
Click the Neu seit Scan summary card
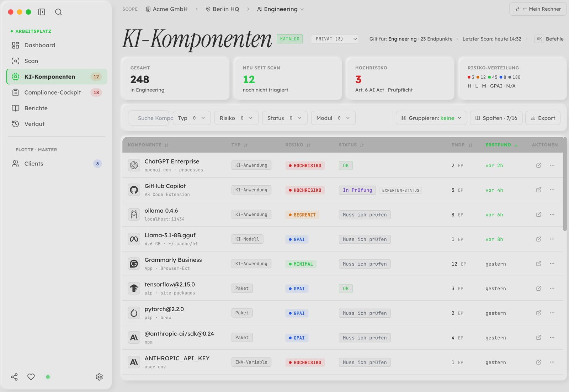coord(288,79)
